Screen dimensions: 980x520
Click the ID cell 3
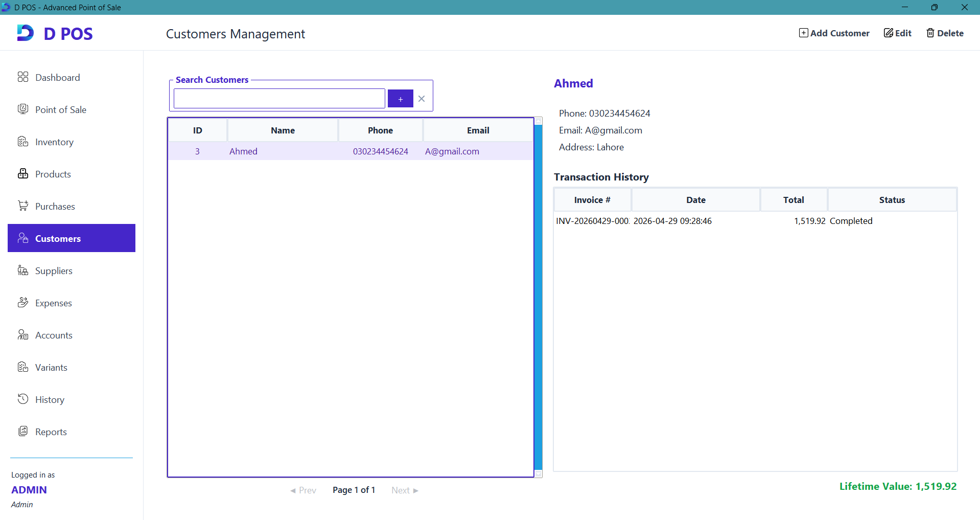197,151
